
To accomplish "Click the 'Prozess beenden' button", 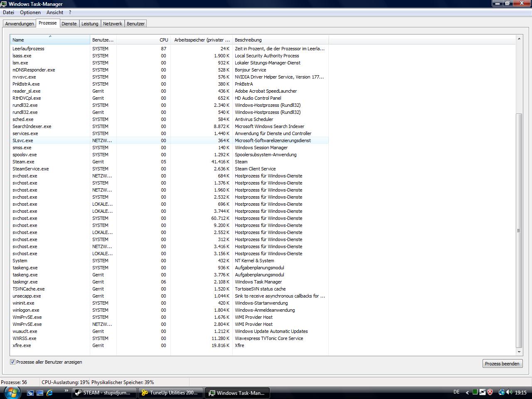I will [502, 364].
